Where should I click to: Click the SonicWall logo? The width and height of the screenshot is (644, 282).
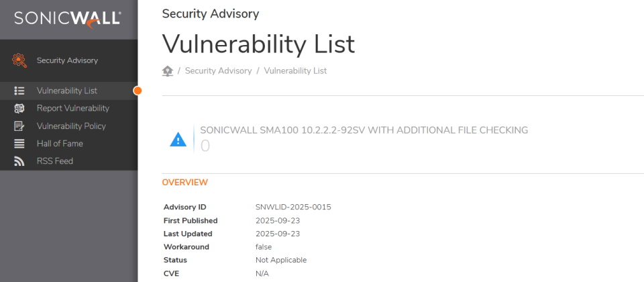click(68, 19)
